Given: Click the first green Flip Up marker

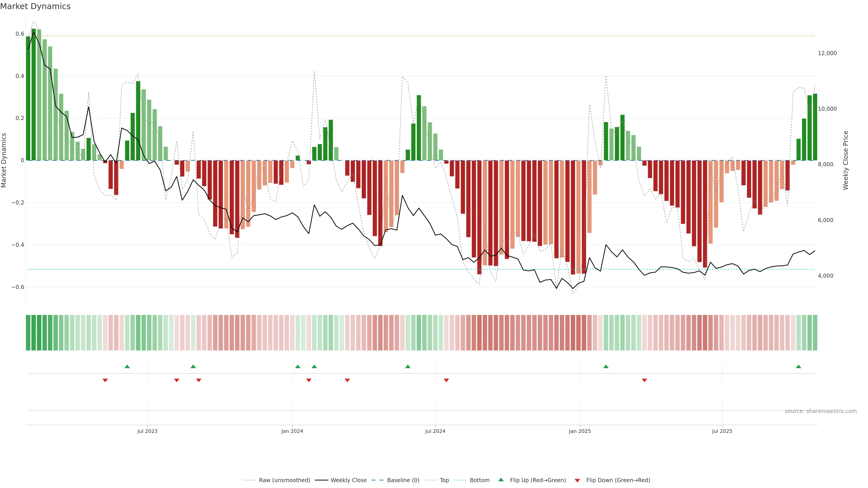Looking at the screenshot, I should 127,366.
